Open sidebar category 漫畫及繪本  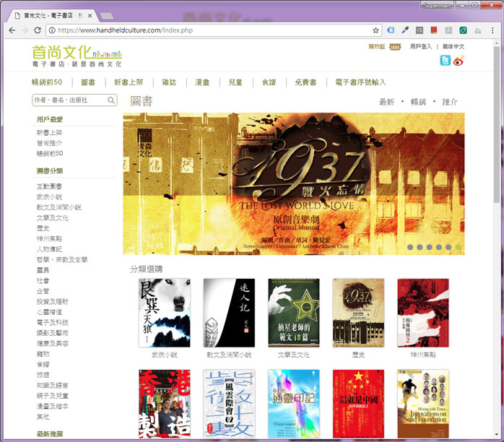click(x=53, y=407)
